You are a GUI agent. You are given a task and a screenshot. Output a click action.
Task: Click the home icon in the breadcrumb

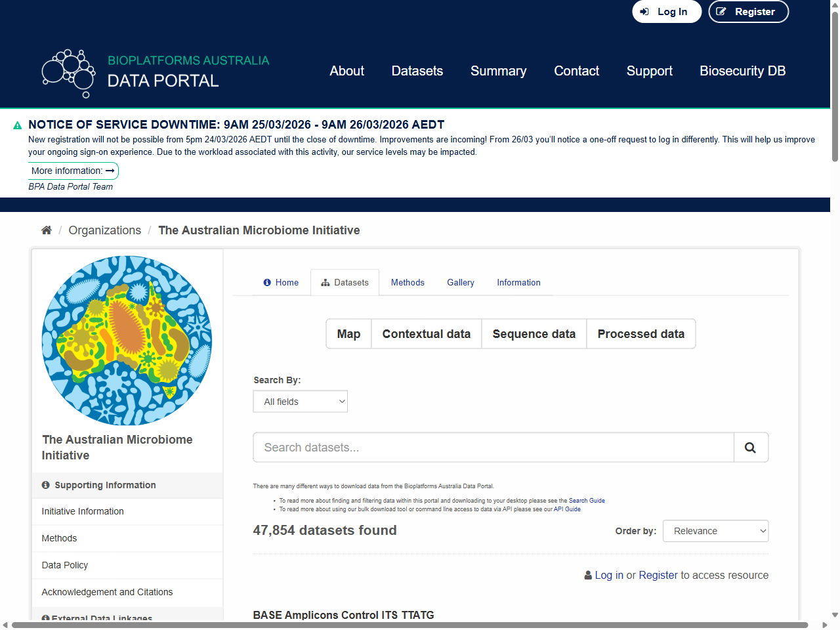[46, 230]
